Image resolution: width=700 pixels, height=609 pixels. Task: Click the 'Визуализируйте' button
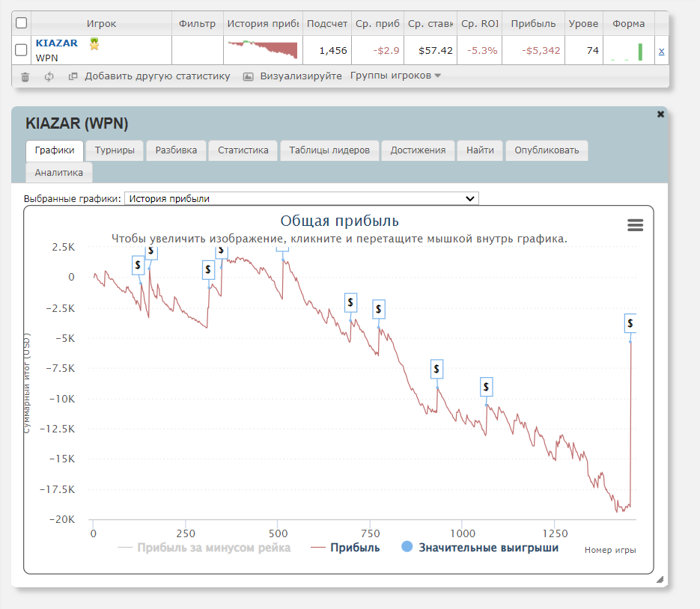[x=293, y=76]
